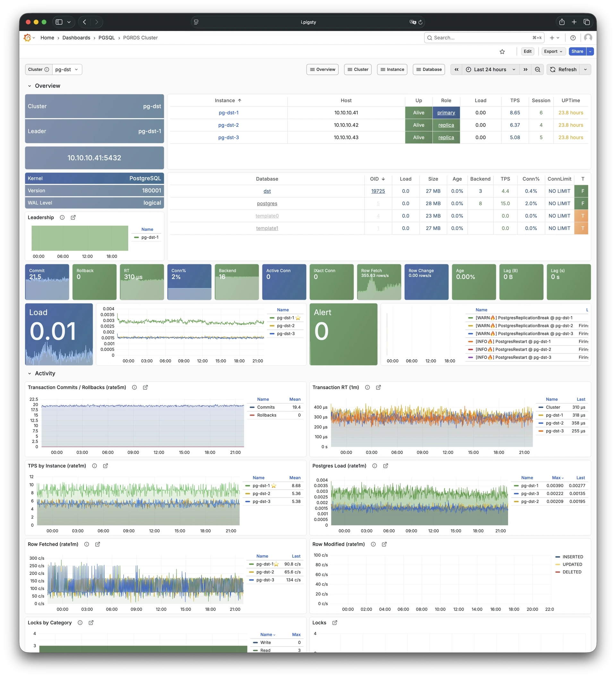Open external link icon next to Leadership panel

pyautogui.click(x=73, y=218)
